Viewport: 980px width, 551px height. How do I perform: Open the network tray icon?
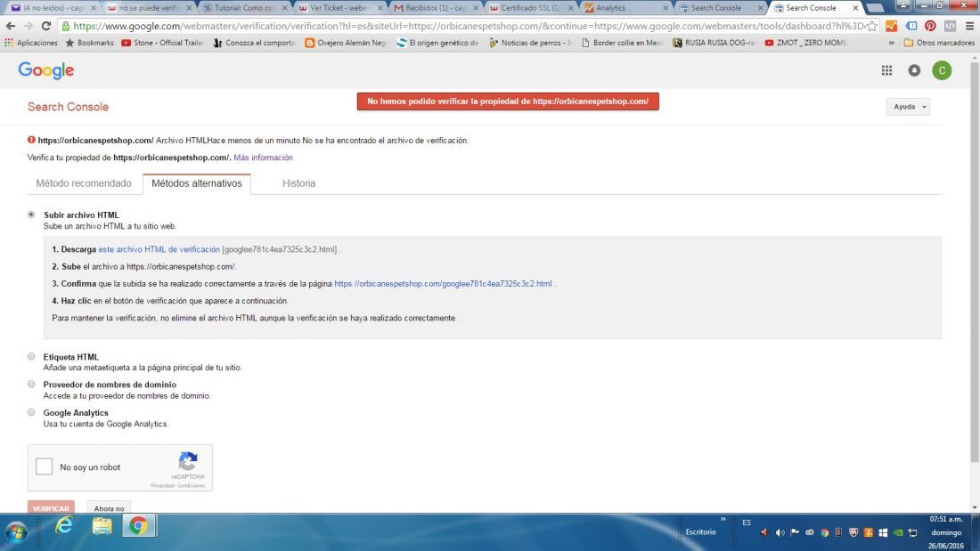(912, 532)
